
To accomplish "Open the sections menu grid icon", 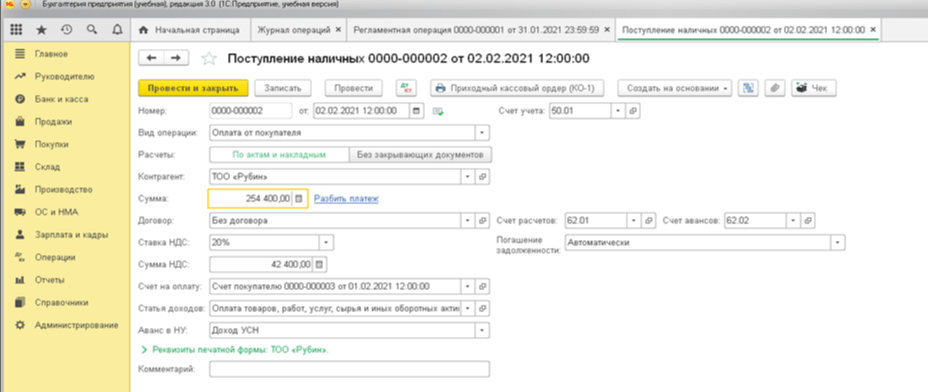I will click(17, 29).
